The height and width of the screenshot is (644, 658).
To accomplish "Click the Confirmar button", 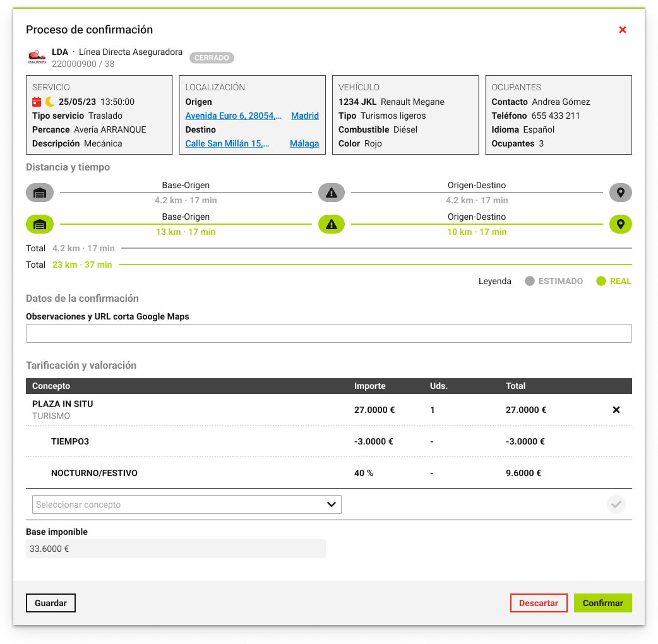I will pos(602,603).
